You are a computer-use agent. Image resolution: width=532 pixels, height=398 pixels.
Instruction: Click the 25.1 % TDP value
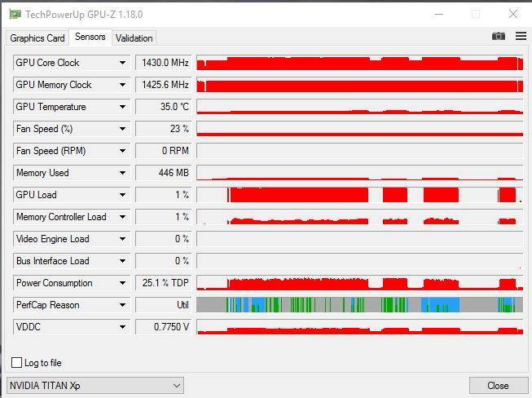(164, 283)
